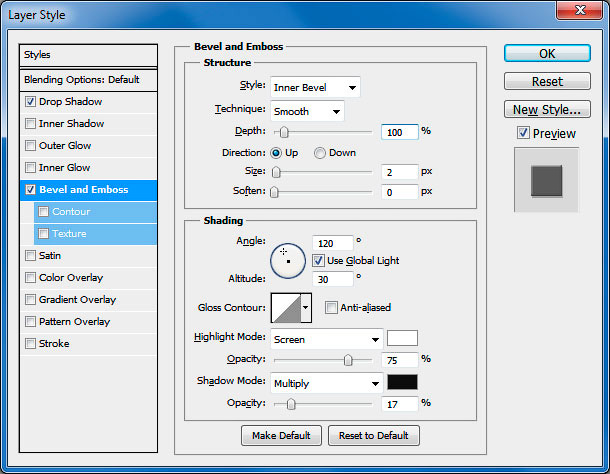
Task: Open the Gloss Contour picker arrow
Action: pos(306,308)
